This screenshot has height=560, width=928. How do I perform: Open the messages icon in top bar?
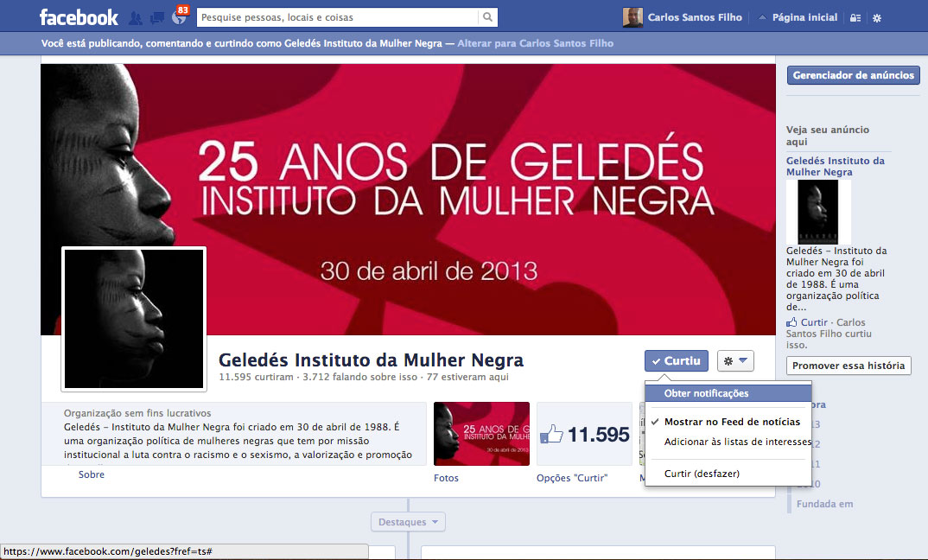coord(157,18)
